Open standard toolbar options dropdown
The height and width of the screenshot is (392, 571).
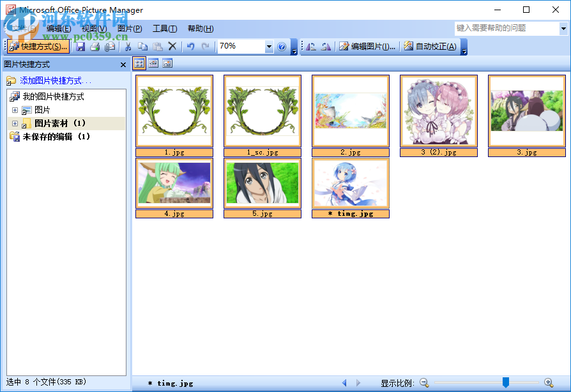click(294, 47)
